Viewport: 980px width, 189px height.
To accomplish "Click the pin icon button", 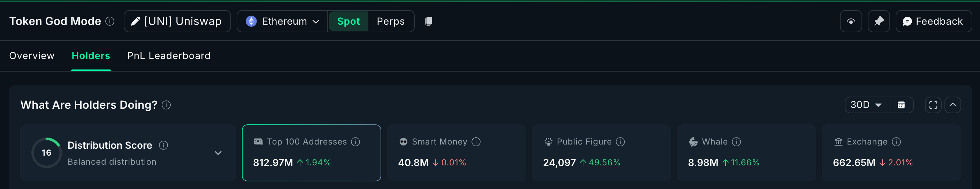I will 879,21.
